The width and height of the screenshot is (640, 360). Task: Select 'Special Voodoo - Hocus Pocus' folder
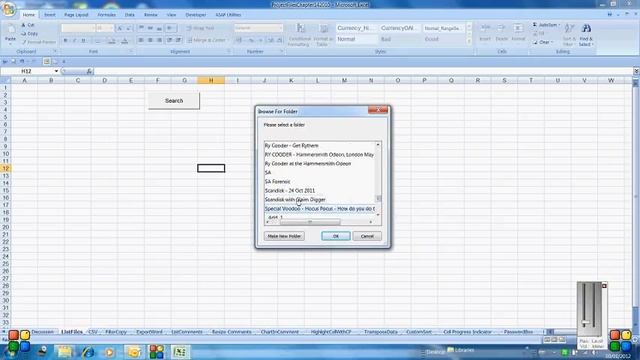(320, 209)
